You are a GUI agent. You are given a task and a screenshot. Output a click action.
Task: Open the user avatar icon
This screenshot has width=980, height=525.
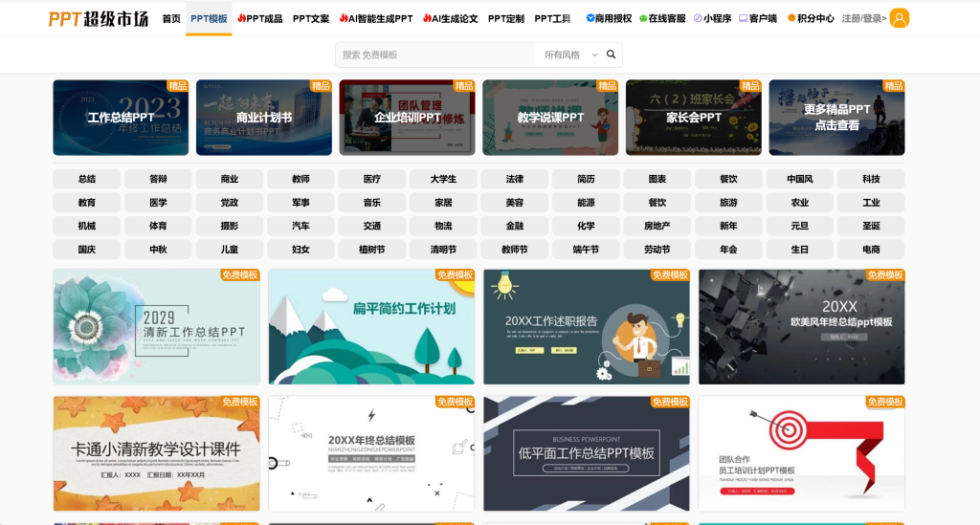click(899, 18)
